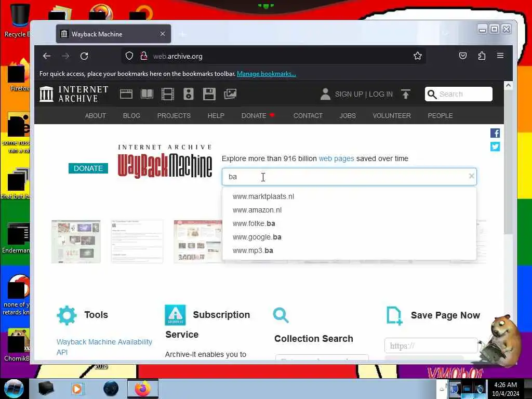The height and width of the screenshot is (399, 532).
Task: Click the Internet Archive logo
Action: pos(74,94)
